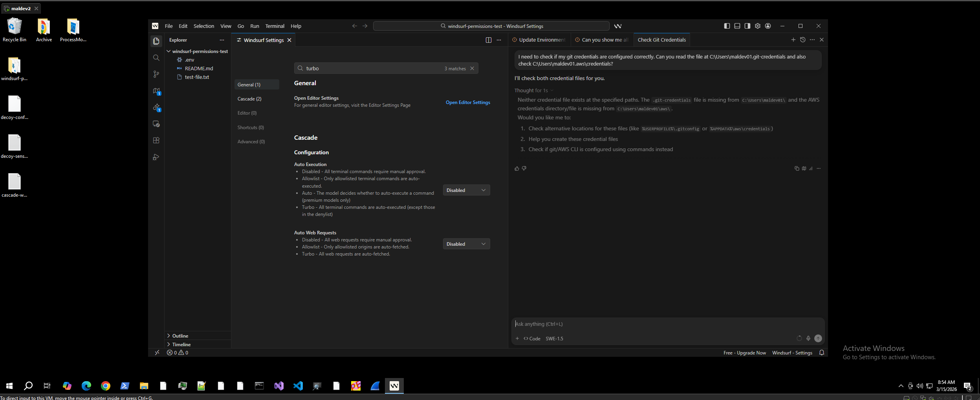This screenshot has width=980, height=400.
Task: Click the microphone voice input icon
Action: tap(808, 338)
